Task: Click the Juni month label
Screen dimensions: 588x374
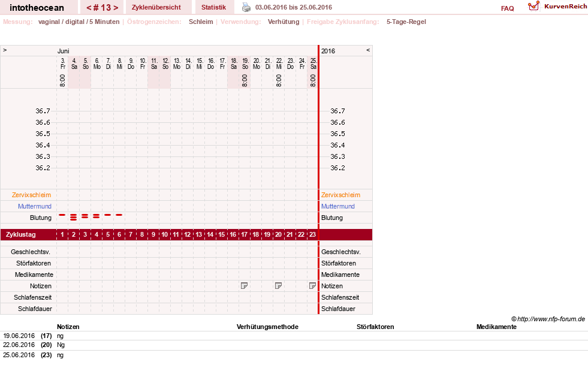Action: (64, 51)
